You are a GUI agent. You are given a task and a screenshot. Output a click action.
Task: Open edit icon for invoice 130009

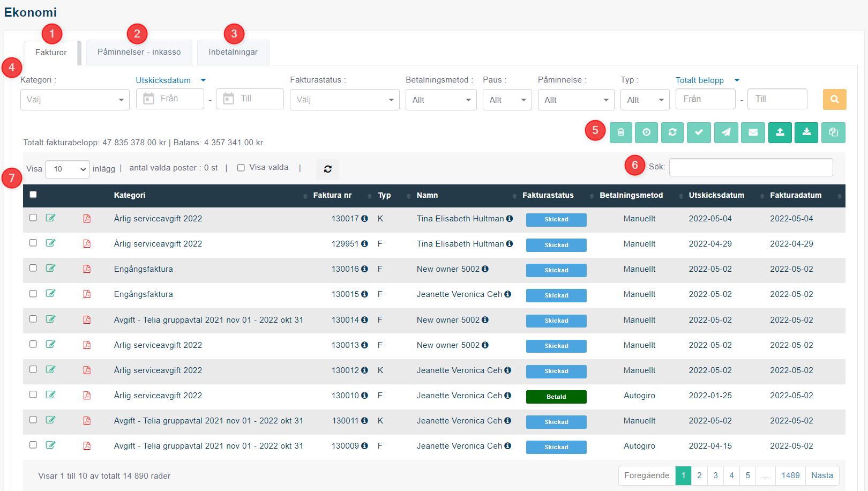50,445
